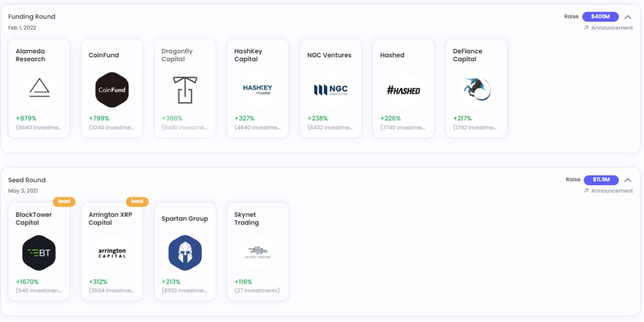Click the 8480 Investments count
This screenshot has width=644, height=322.
tap(185, 128)
